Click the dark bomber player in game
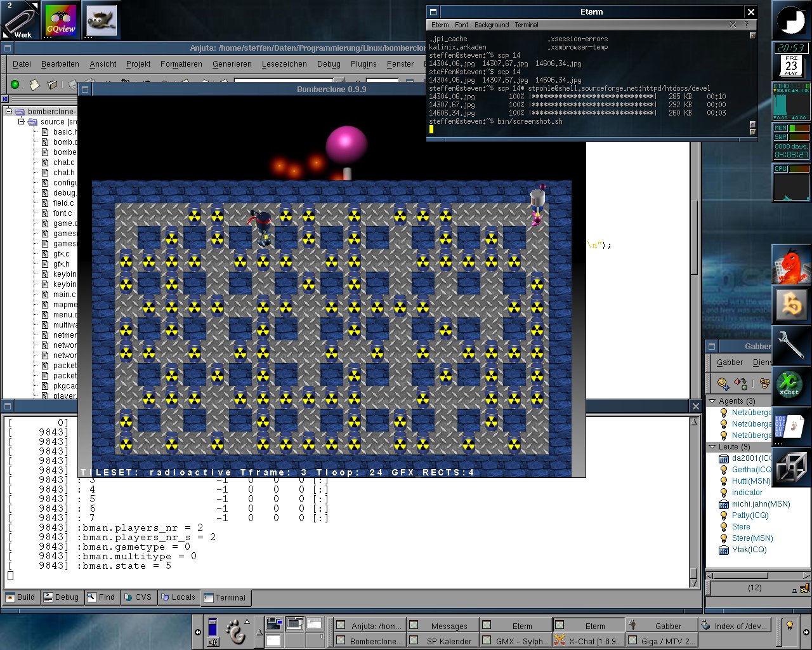 [262, 227]
